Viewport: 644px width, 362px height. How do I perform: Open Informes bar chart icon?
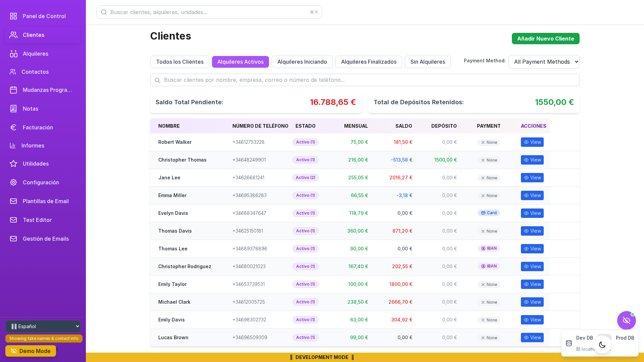tap(13, 145)
